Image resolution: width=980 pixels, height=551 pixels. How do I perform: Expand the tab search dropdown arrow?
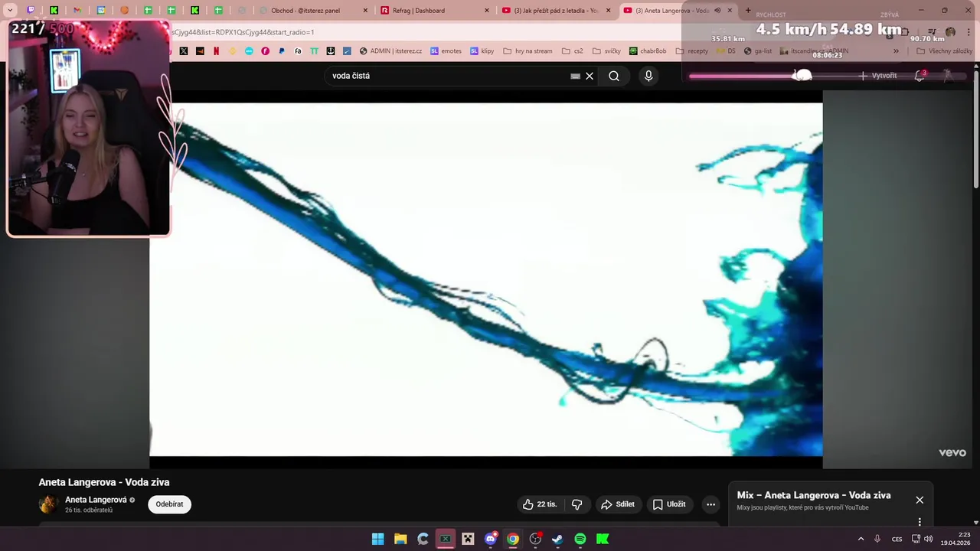[10, 10]
